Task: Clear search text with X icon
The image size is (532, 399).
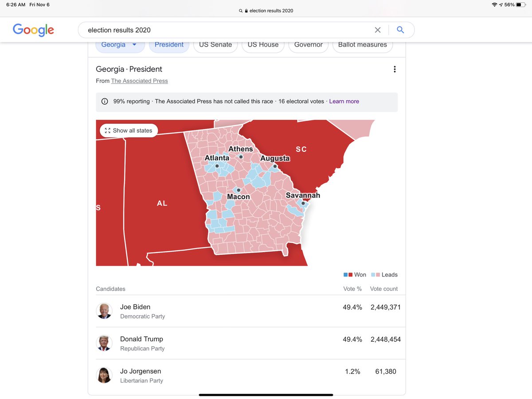Action: [378, 30]
